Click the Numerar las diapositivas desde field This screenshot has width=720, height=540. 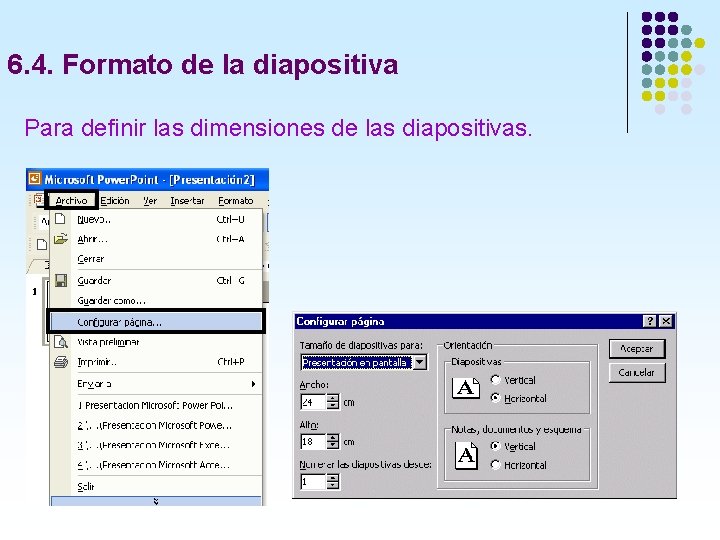pyautogui.click(x=313, y=482)
